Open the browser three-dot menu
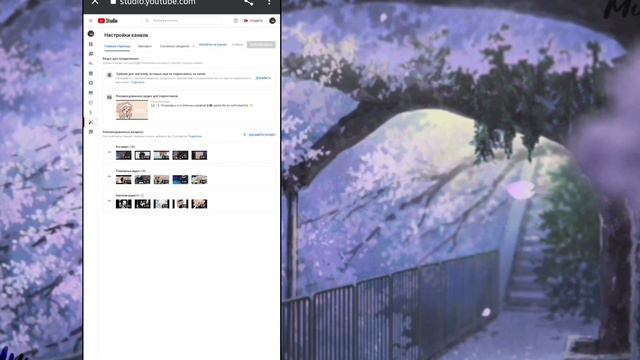640x360 pixels. (x=269, y=2)
